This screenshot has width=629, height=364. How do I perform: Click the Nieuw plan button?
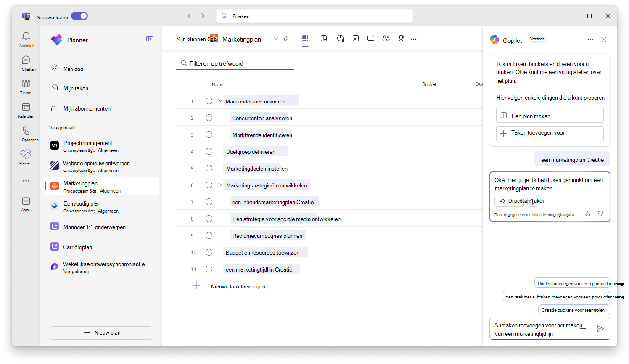[x=101, y=332]
